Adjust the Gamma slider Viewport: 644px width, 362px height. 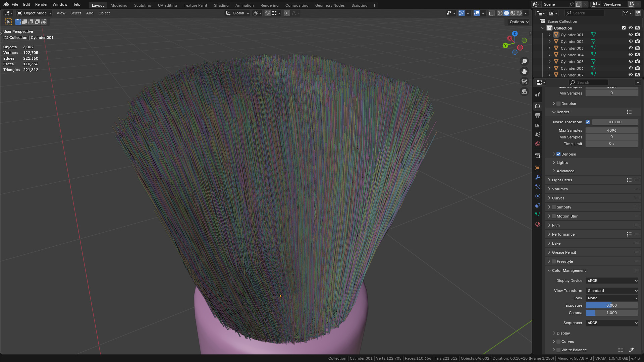(612, 313)
